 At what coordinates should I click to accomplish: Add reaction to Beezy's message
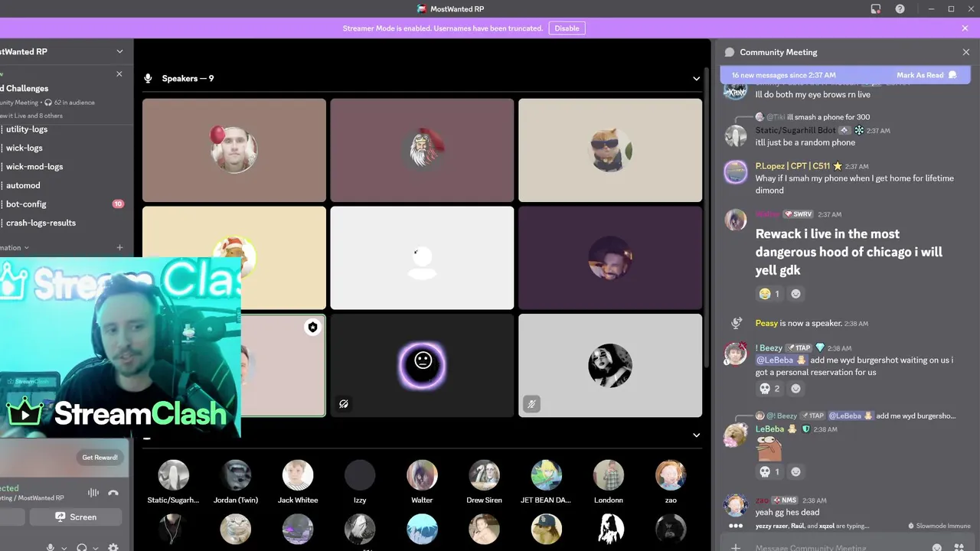[x=796, y=389]
